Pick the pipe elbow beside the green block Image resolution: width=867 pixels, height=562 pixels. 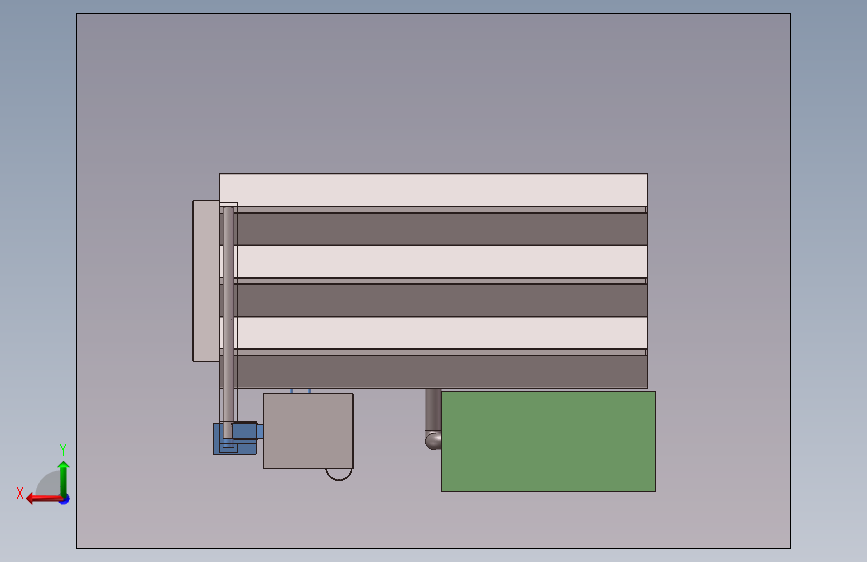pyautogui.click(x=433, y=440)
